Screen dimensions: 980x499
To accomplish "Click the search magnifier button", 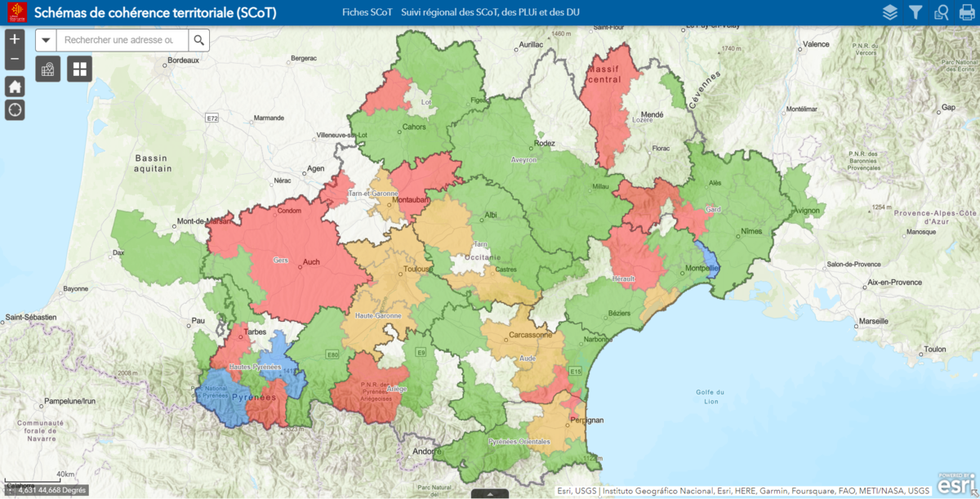I will coord(198,40).
